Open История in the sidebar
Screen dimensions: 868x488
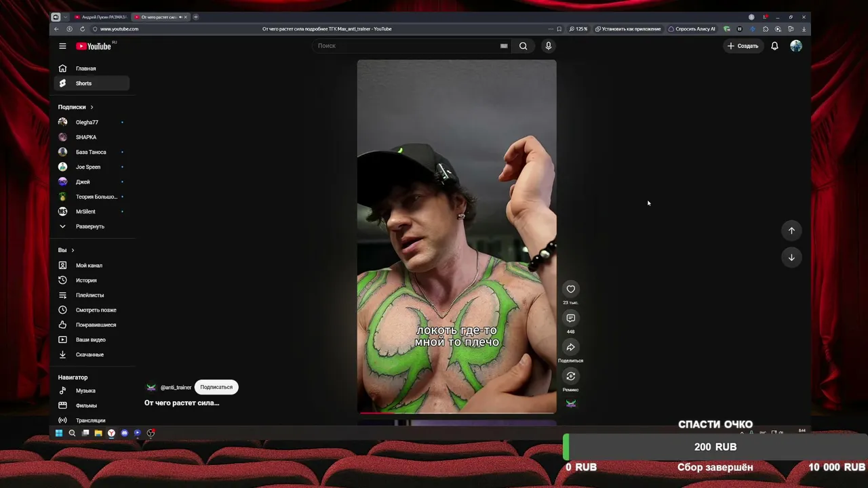pyautogui.click(x=92, y=281)
